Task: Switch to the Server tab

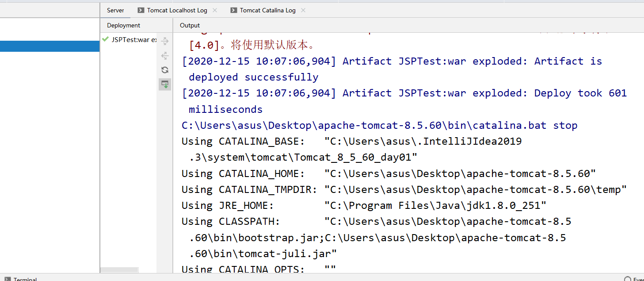Action: tap(115, 10)
